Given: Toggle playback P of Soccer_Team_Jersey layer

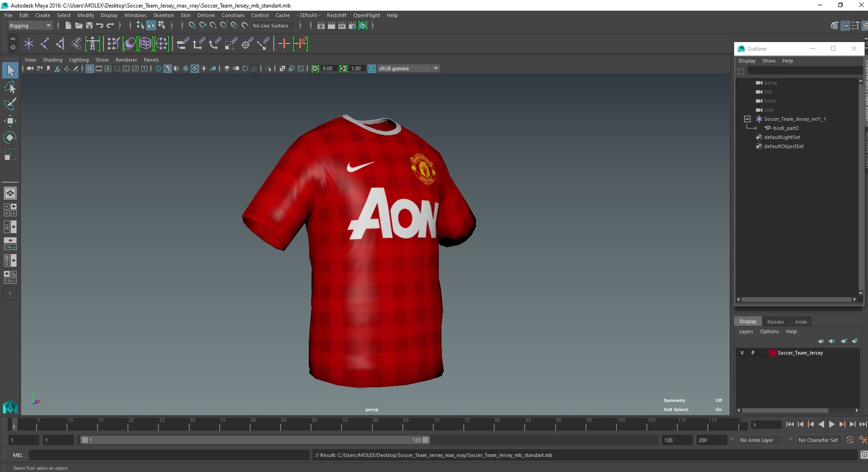Looking at the screenshot, I should click(x=753, y=353).
